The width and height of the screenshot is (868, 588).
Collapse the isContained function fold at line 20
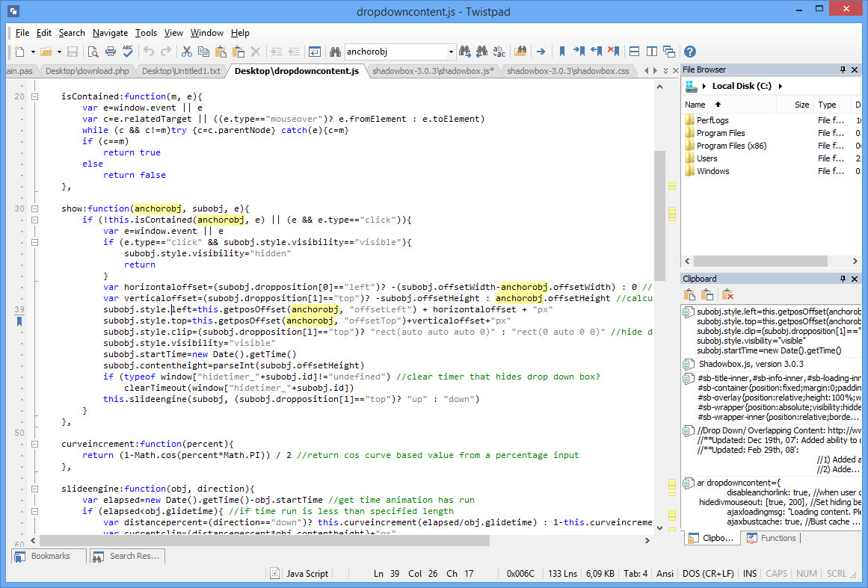(35, 96)
